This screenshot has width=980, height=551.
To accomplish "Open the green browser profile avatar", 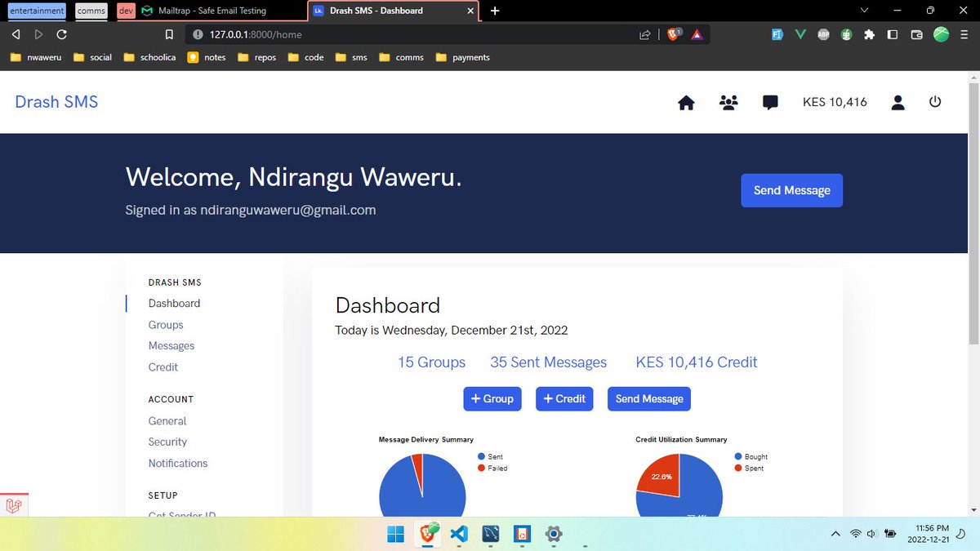I will (x=942, y=34).
